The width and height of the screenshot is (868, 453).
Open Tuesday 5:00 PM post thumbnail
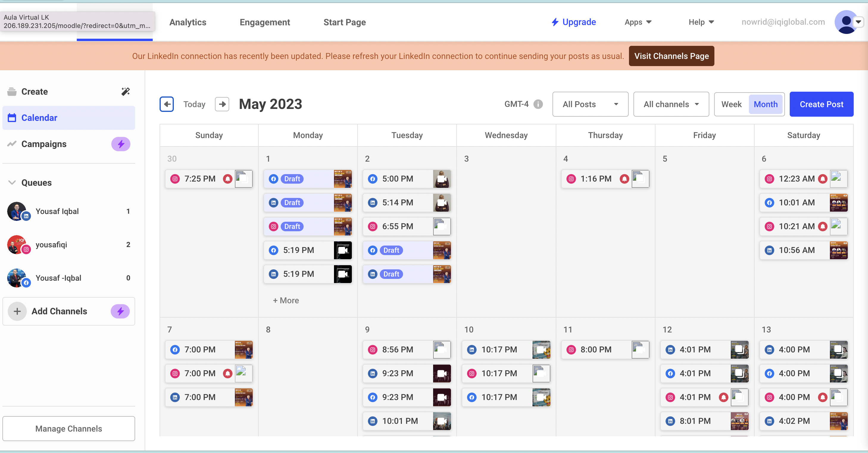(x=442, y=179)
